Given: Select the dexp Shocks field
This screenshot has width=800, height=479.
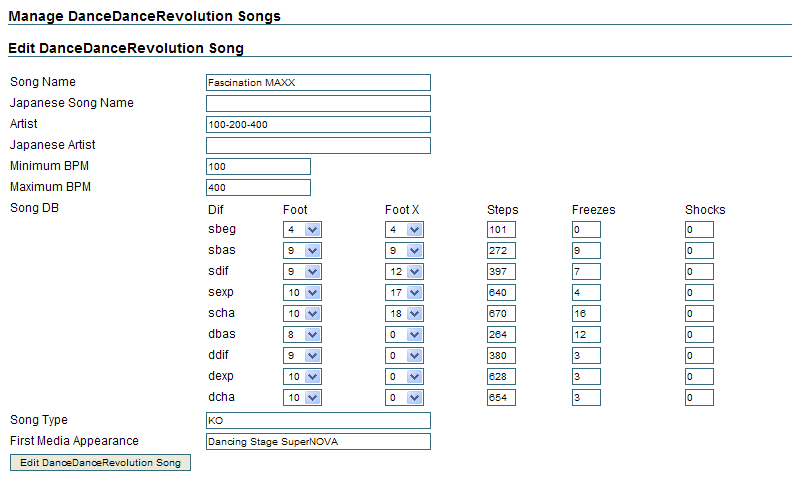Looking at the screenshot, I should [x=699, y=376].
